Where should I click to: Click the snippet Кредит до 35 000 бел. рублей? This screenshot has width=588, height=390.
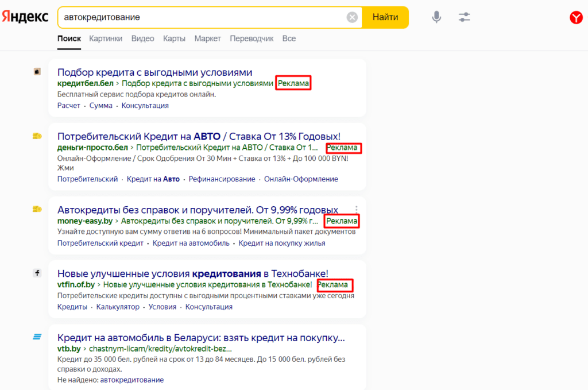coord(202,364)
